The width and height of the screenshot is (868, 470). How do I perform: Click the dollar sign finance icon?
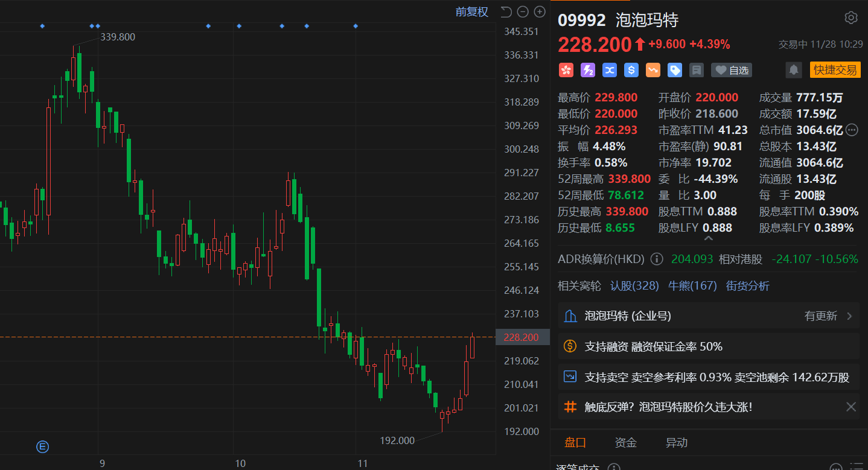coord(631,70)
